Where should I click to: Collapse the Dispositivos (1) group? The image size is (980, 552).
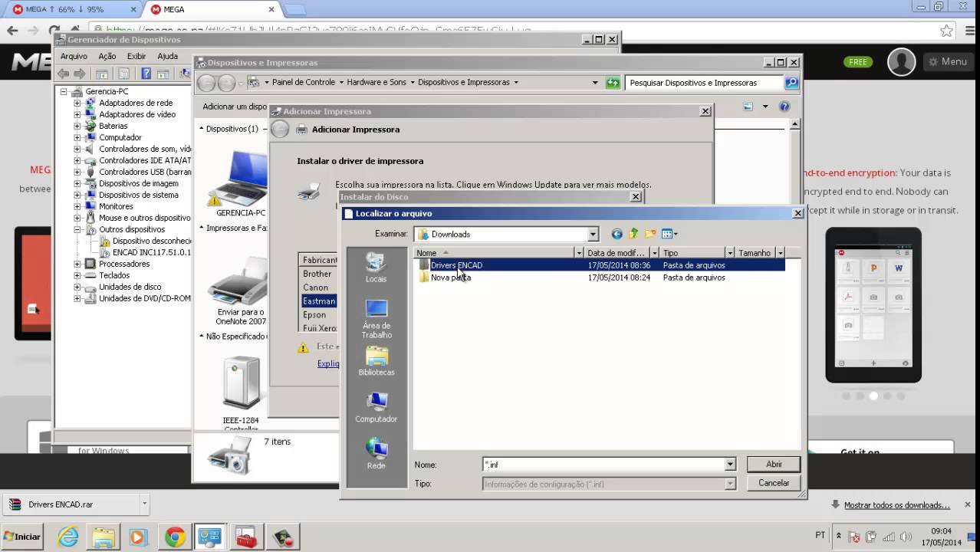pos(202,129)
